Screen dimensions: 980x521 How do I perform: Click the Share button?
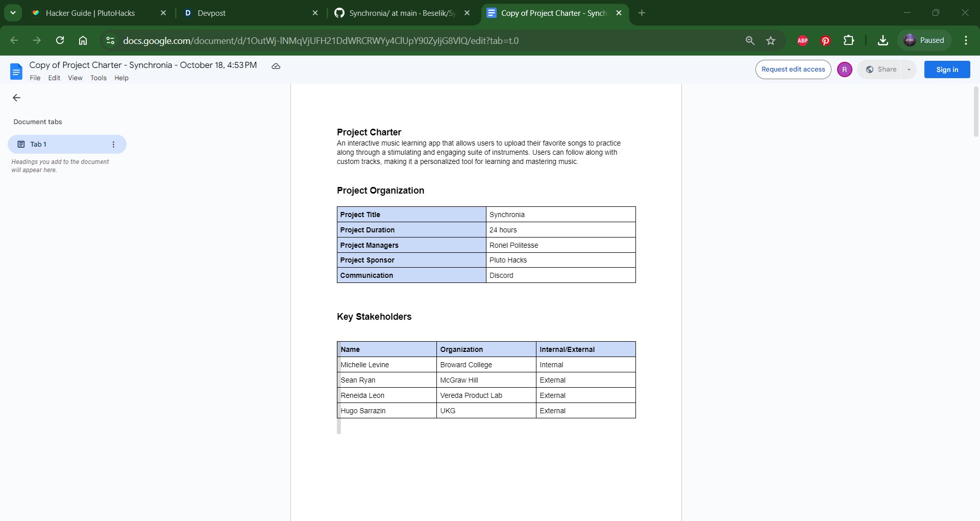click(880, 69)
